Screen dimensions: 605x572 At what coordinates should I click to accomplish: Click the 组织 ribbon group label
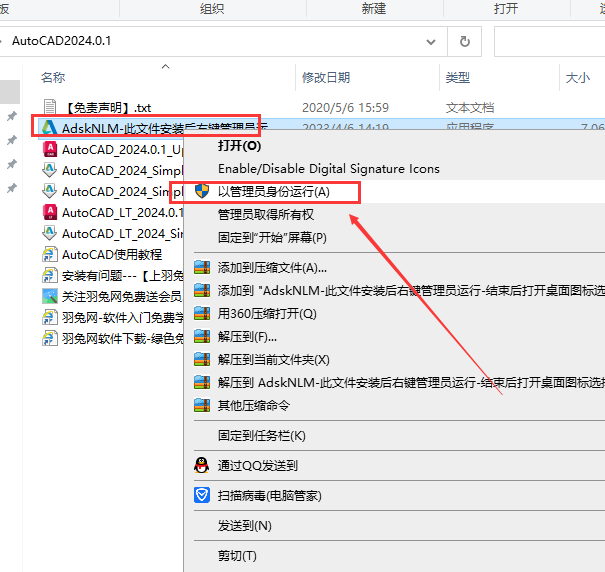click(x=212, y=8)
